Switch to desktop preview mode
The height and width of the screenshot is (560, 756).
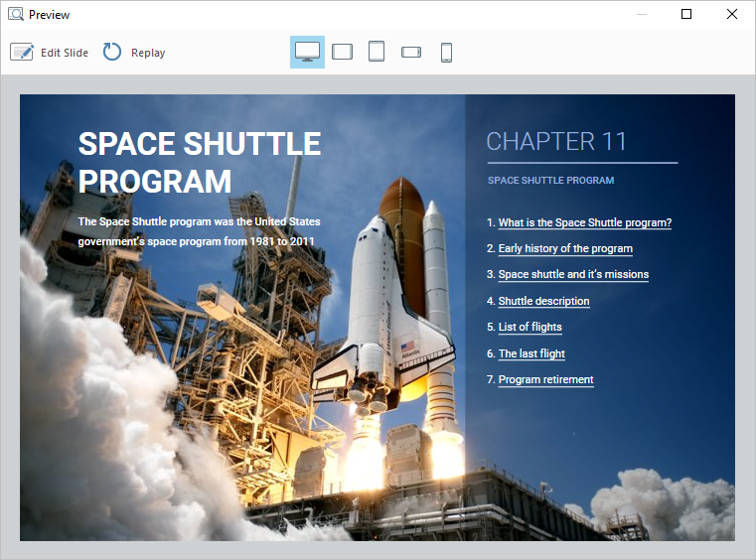pyautogui.click(x=307, y=52)
